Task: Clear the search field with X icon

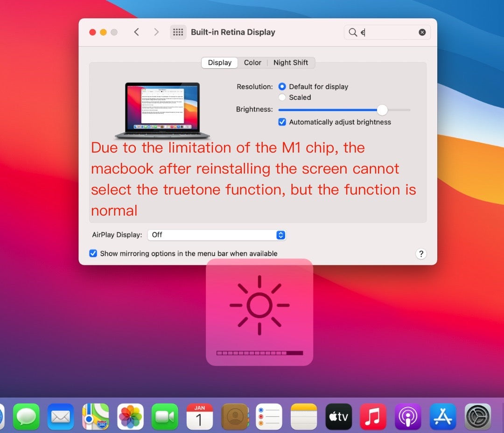Action: click(422, 32)
